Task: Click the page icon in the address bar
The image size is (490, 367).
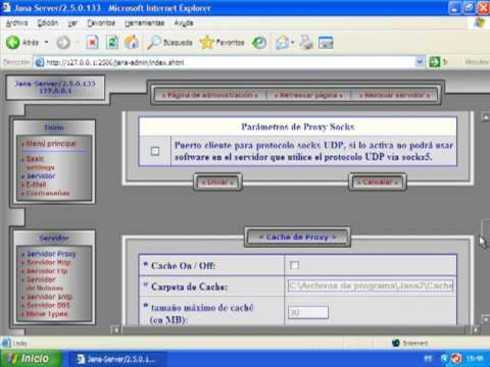Action: tap(40, 62)
